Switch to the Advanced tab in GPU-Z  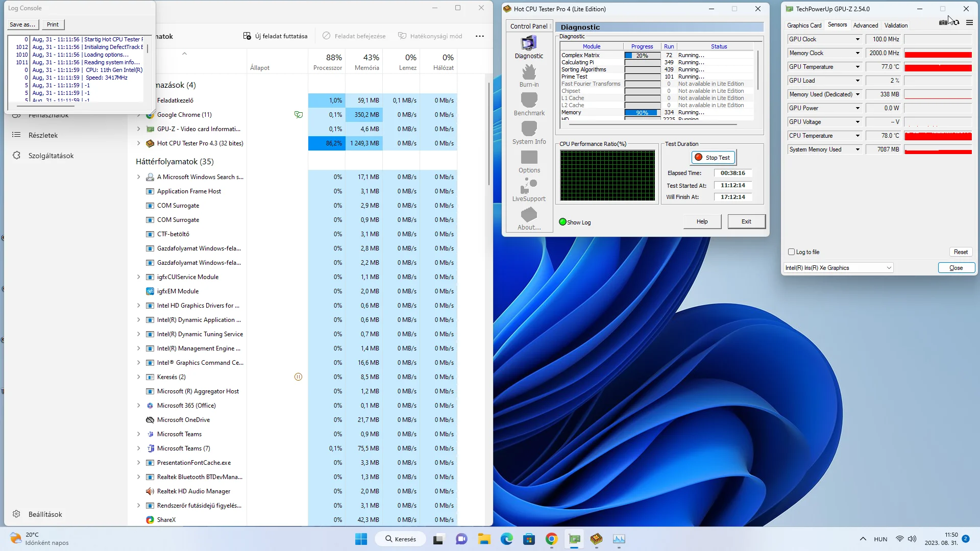(865, 26)
